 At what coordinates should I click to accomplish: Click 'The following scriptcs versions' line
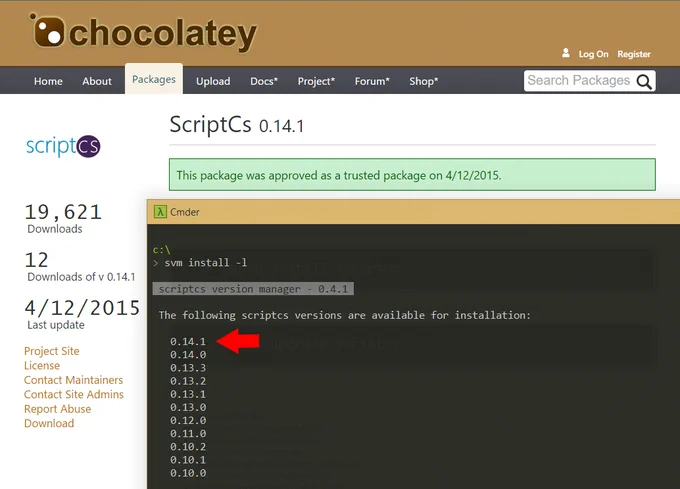[x=344, y=315]
